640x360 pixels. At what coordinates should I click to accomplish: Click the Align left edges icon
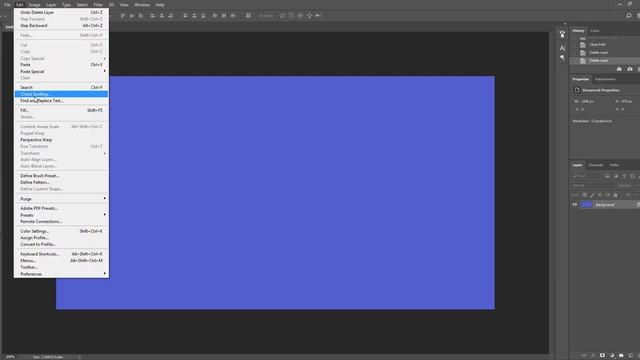pos(153,16)
